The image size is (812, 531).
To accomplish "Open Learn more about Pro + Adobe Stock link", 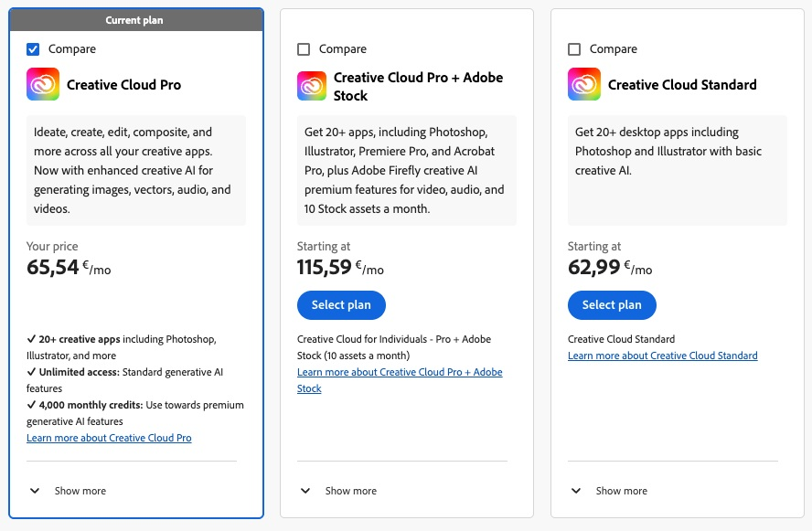I will pyautogui.click(x=400, y=373).
